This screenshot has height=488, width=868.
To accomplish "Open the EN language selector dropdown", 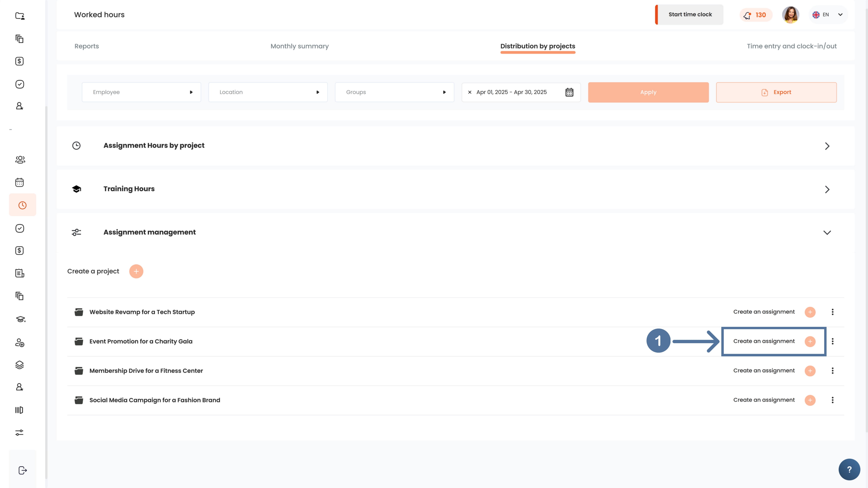I will 828,15.
